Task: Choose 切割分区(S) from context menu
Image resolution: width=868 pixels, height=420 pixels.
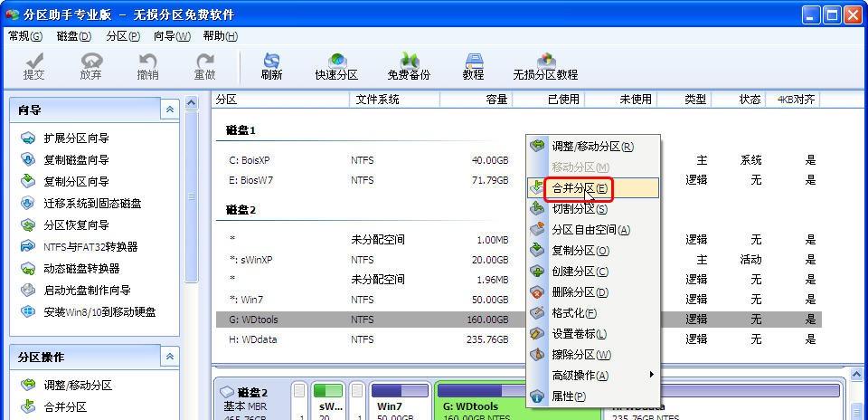Action: [593, 209]
